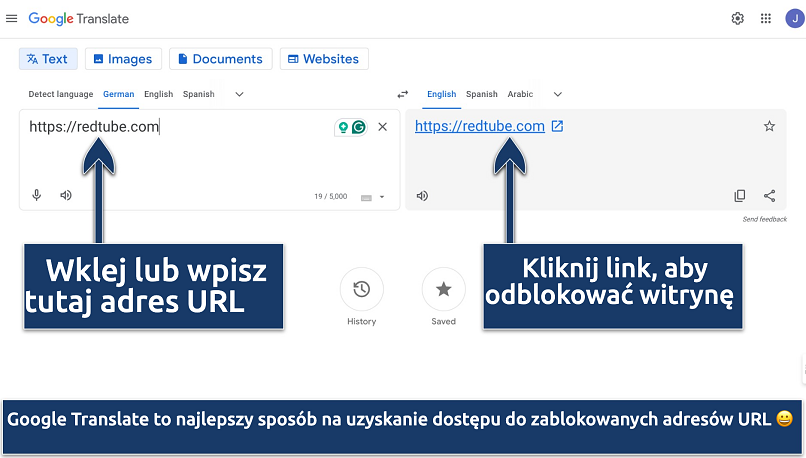Open the hamburger main menu
This screenshot has height=458, width=806.
click(11, 19)
